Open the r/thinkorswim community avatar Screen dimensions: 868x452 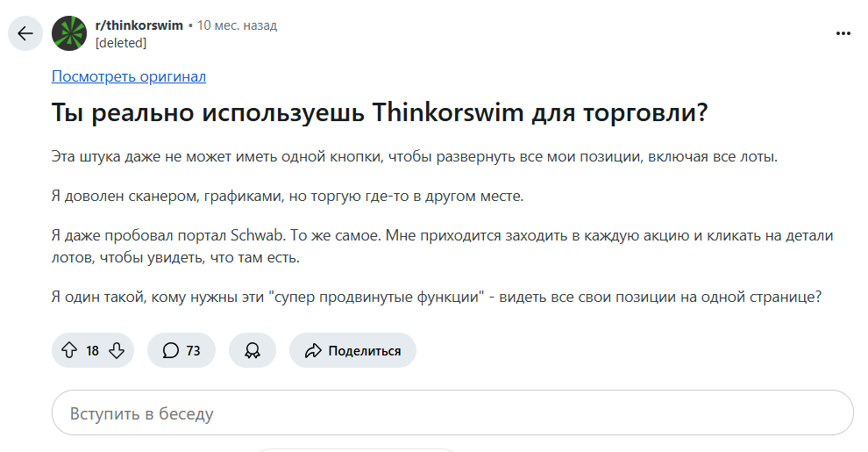coord(69,33)
